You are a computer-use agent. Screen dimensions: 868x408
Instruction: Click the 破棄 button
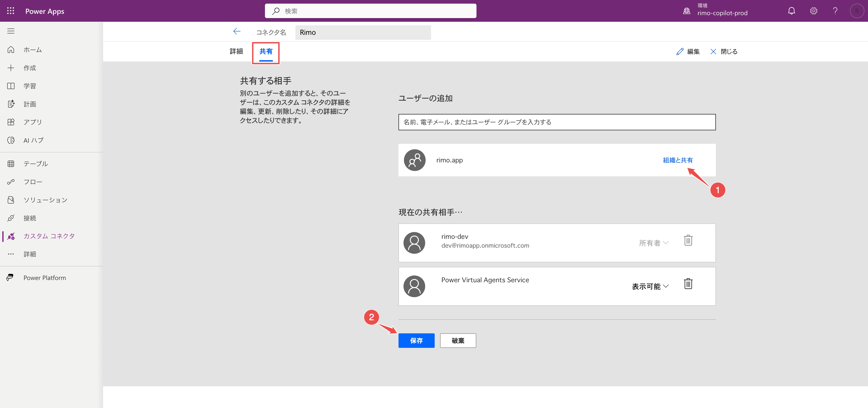click(x=458, y=341)
